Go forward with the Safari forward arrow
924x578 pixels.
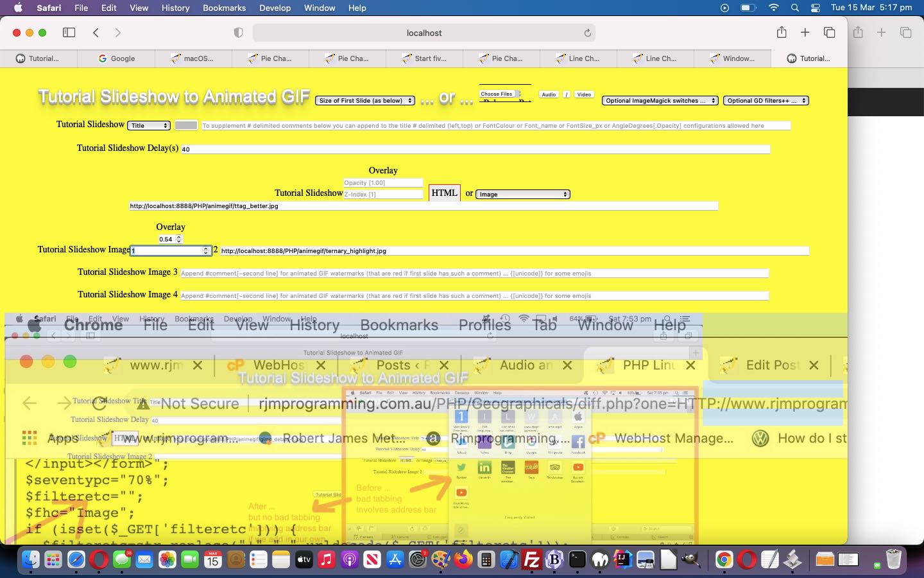click(117, 33)
